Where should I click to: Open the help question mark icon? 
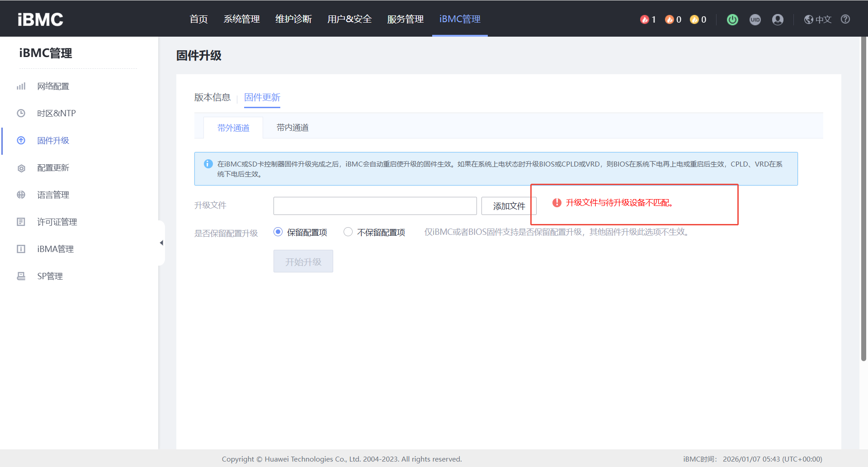pyautogui.click(x=845, y=19)
